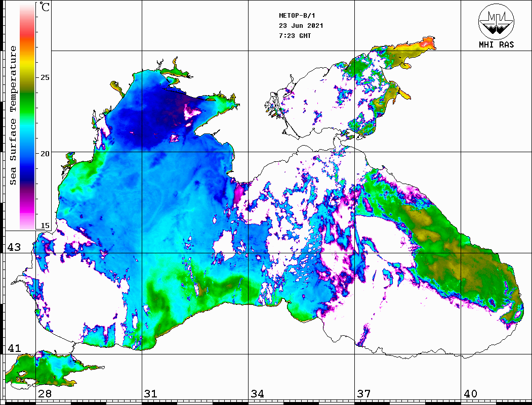The image size is (532, 405).
Task: Click the "25" value on the color scale
Action: point(45,77)
